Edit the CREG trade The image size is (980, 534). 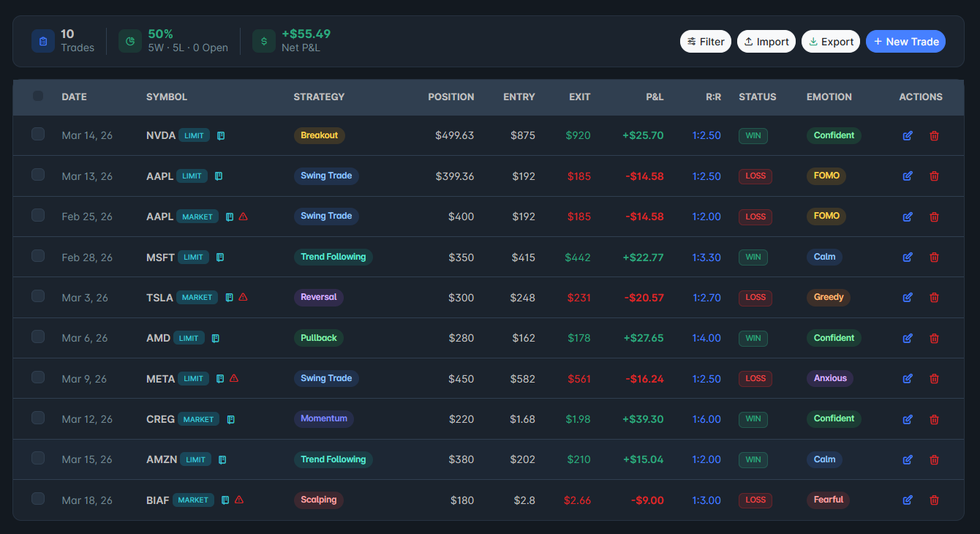(908, 419)
